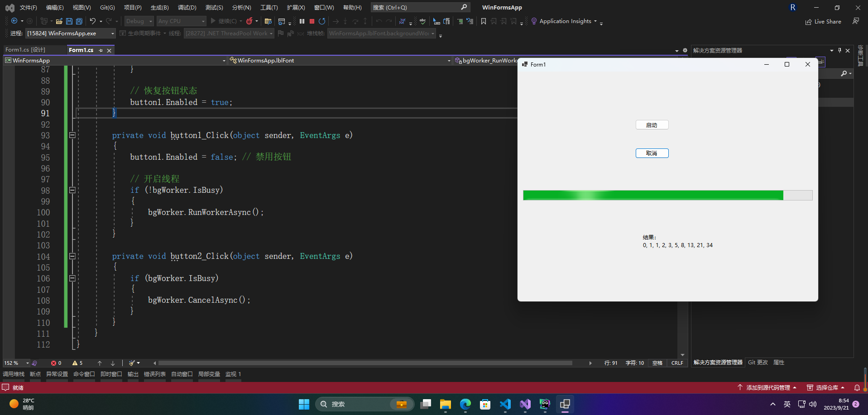
Task: Click the notifications bell in status bar
Action: (857, 388)
